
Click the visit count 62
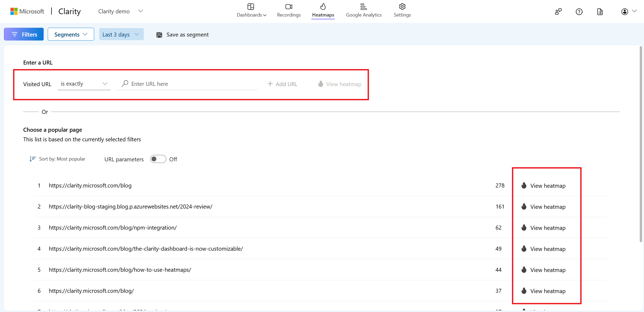tap(498, 227)
